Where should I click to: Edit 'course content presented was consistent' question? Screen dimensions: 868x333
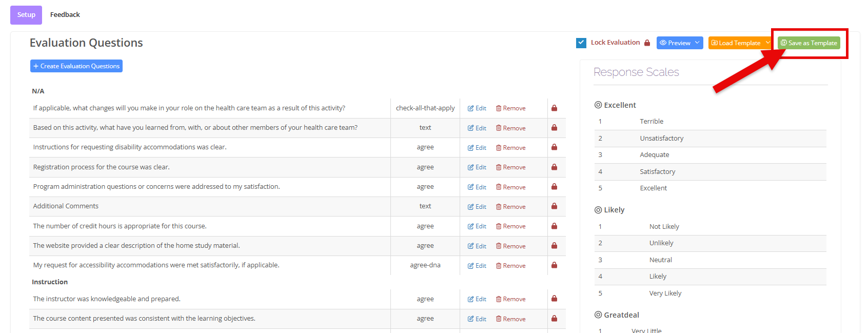tap(477, 319)
